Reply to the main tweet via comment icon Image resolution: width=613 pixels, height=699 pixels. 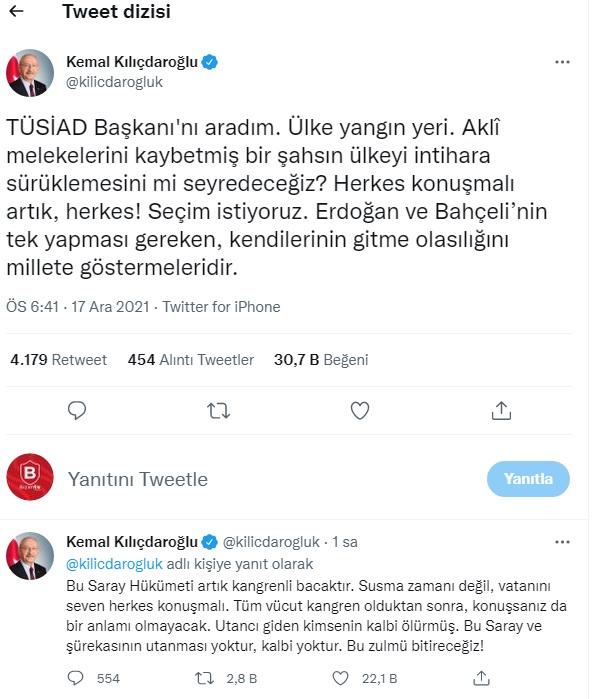[x=77, y=410]
